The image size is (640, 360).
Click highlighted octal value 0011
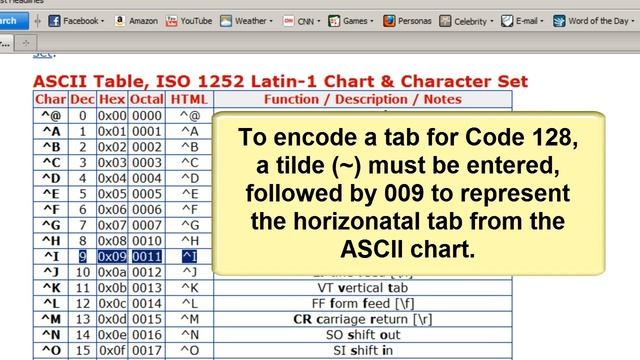pyautogui.click(x=147, y=256)
